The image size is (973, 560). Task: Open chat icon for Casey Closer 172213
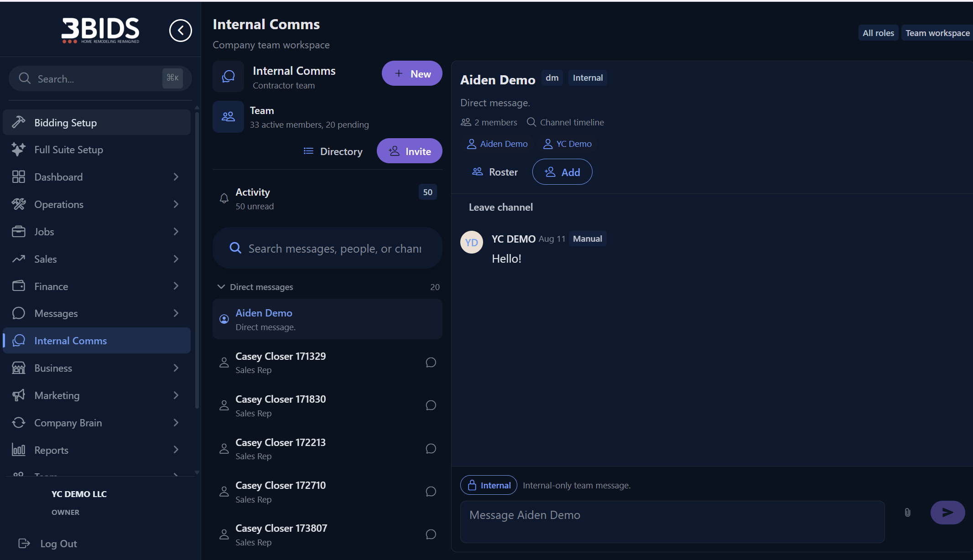coord(431,449)
